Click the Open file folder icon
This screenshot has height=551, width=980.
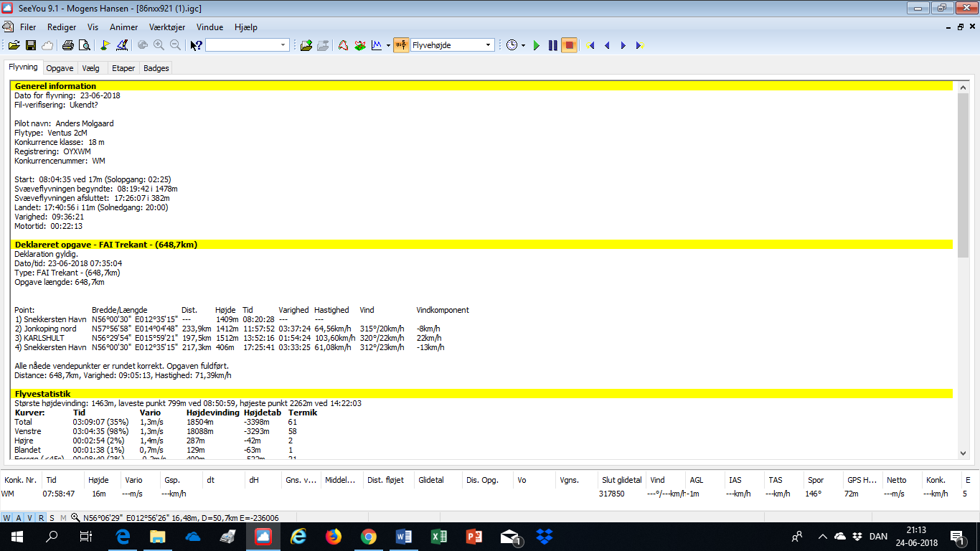[x=14, y=45]
